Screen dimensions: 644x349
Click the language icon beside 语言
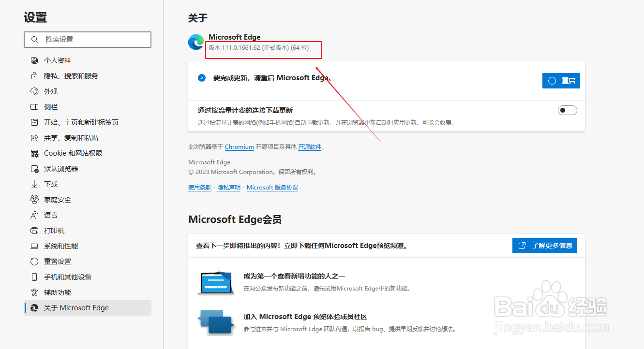34,215
